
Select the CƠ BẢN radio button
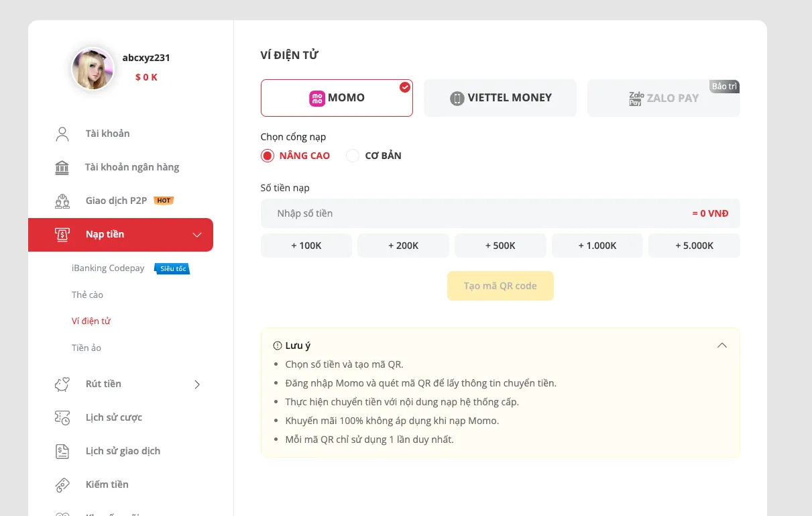pos(353,156)
